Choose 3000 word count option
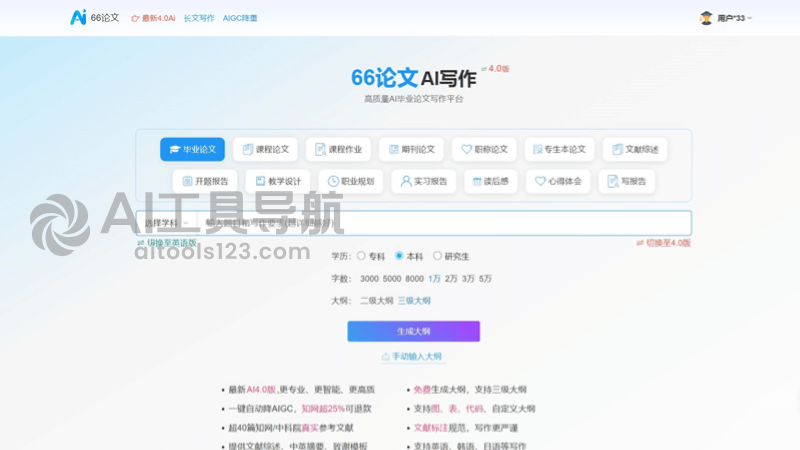 pos(369,279)
